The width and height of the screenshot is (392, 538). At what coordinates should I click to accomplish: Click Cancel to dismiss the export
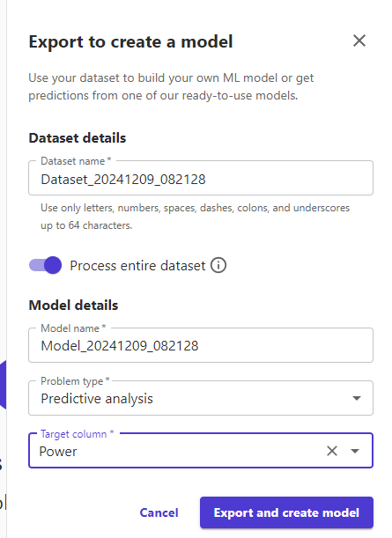click(x=159, y=512)
